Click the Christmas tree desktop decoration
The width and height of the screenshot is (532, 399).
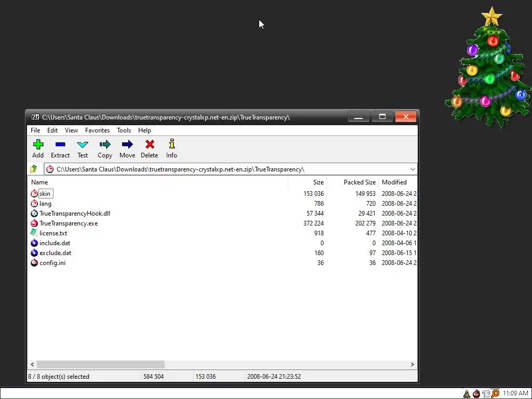[x=488, y=68]
